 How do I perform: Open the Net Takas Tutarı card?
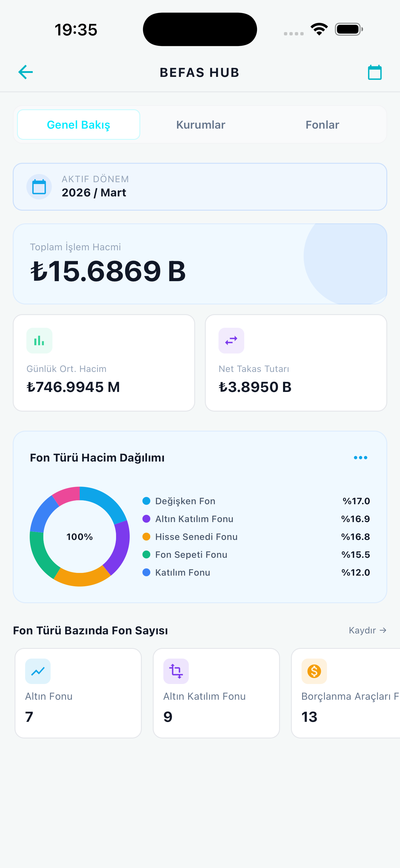point(296,363)
